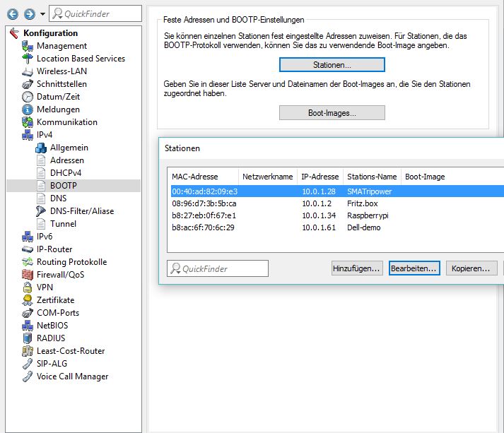Viewport: 504px width, 433px height.
Task: Click the IPv6 network icon
Action: [28, 237]
